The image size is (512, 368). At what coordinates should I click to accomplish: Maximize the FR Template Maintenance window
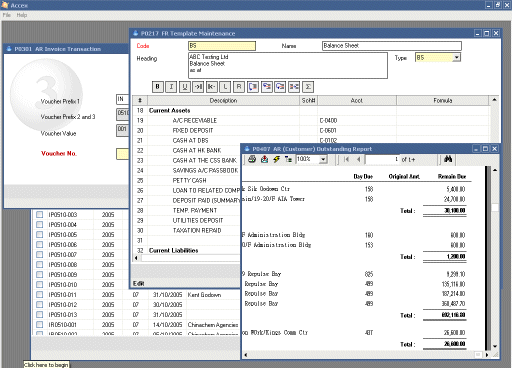coord(486,33)
